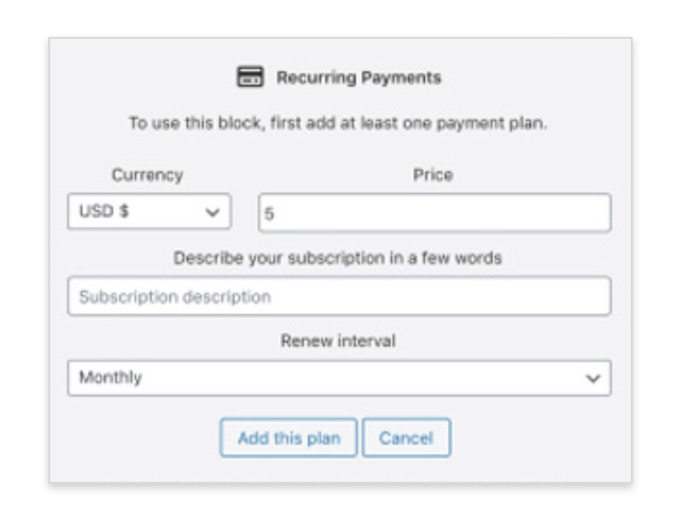Select the USD $ currency text

coord(104,211)
